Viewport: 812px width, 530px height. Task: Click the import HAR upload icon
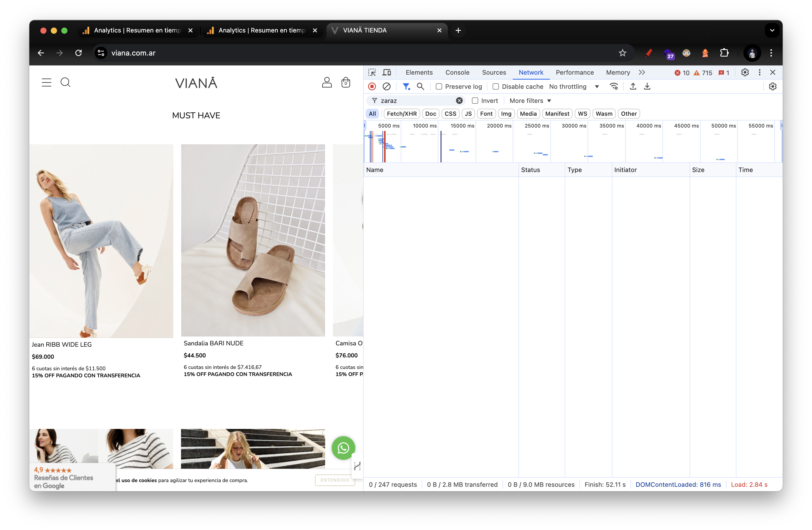pos(633,87)
